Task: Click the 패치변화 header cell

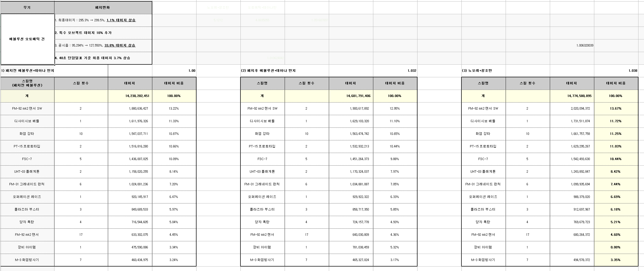Action: point(103,8)
